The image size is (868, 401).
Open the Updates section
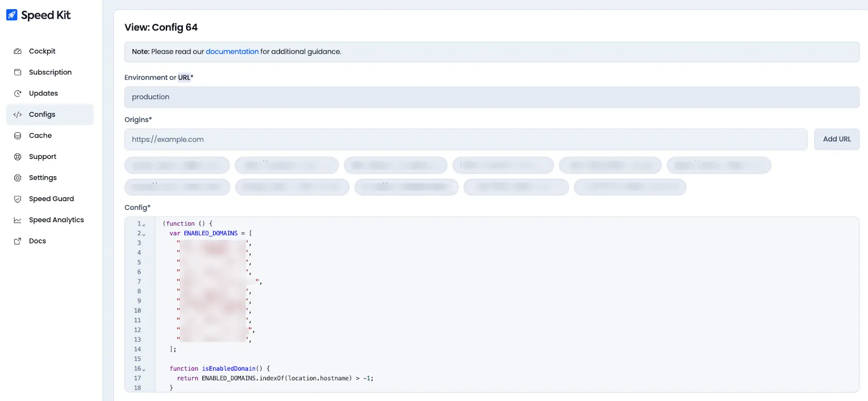tap(50, 93)
